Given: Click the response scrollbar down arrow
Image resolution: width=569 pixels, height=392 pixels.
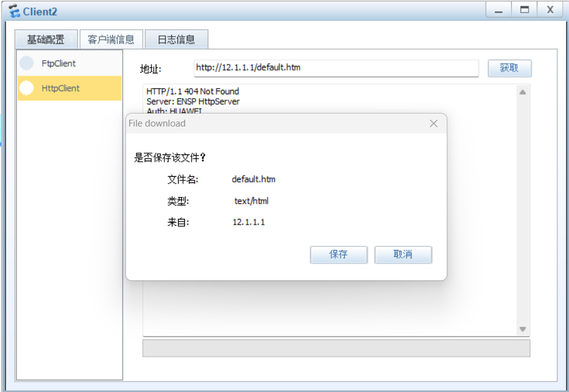Looking at the screenshot, I should (522, 329).
